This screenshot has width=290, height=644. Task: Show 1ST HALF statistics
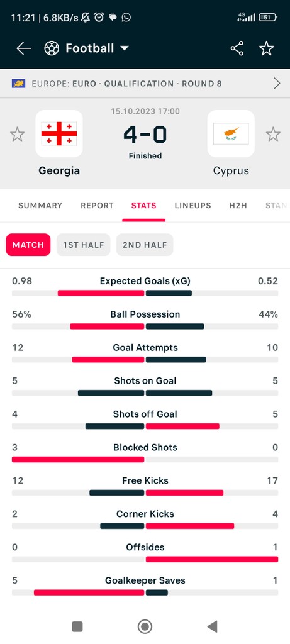[84, 245]
